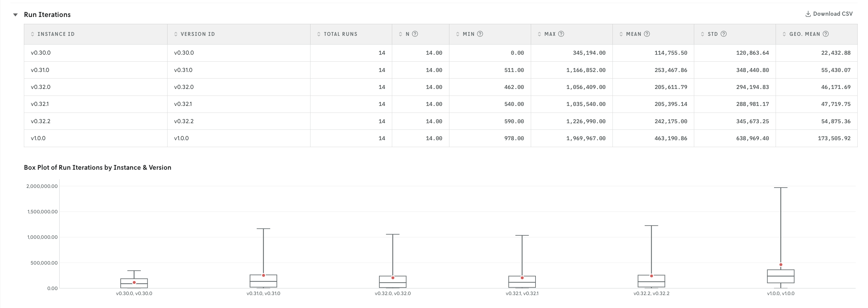Click the v0.31.0 box in the box plot
The width and height of the screenshot is (868, 308).
click(263, 281)
